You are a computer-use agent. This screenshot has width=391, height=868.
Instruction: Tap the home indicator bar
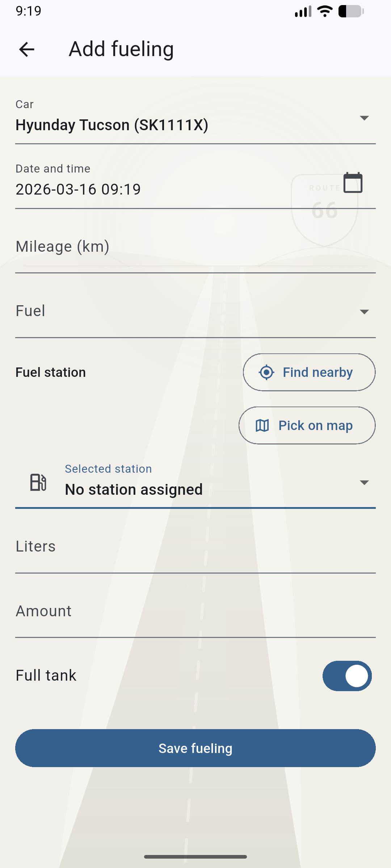pyautogui.click(x=195, y=857)
